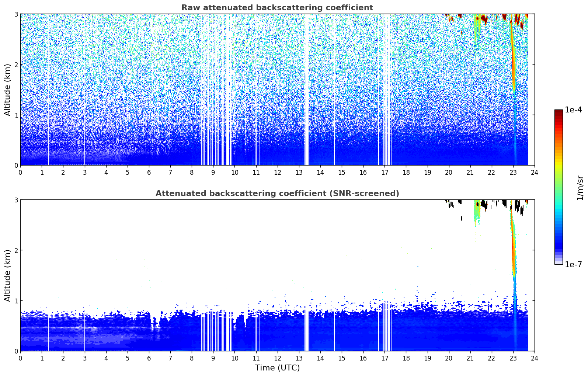Click the 12 hour tick on top axis
The image size is (588, 376).
pos(277,172)
